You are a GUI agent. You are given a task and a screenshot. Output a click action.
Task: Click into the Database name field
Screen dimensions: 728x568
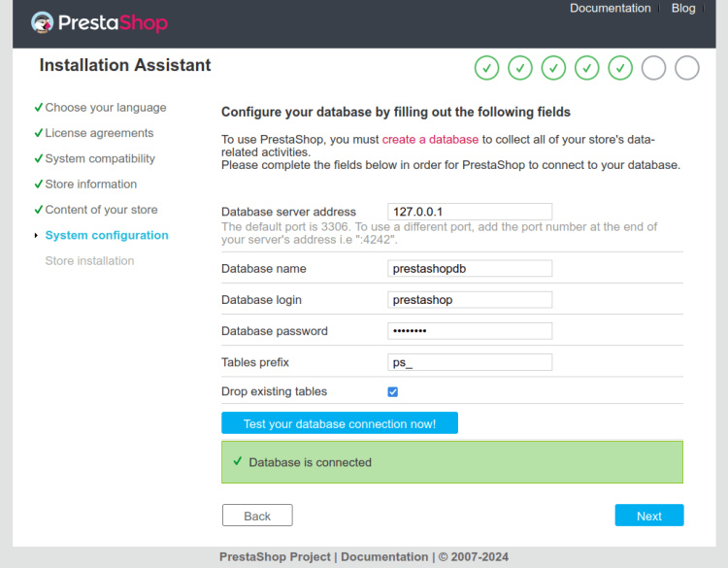[x=470, y=269]
